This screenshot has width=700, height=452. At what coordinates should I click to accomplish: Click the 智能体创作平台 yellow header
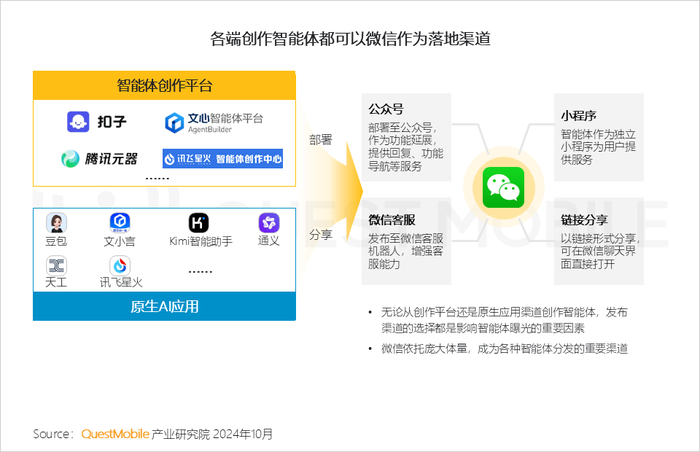(164, 85)
